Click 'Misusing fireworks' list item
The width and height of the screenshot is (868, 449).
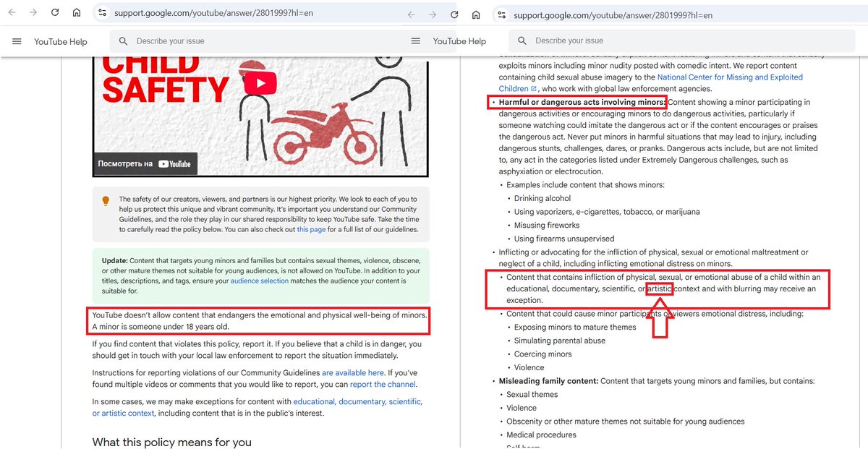547,225
